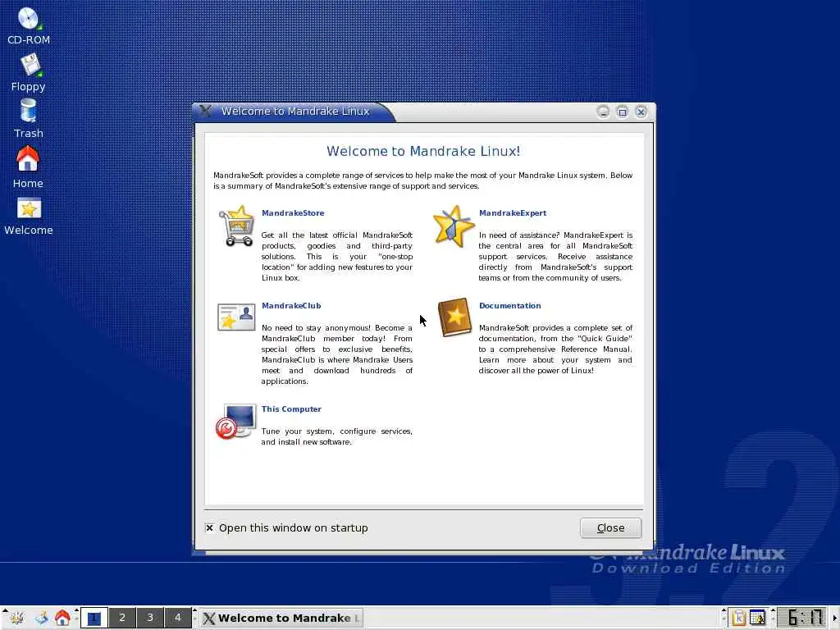
Task: Close the Welcome window via titlebar X
Action: [641, 112]
